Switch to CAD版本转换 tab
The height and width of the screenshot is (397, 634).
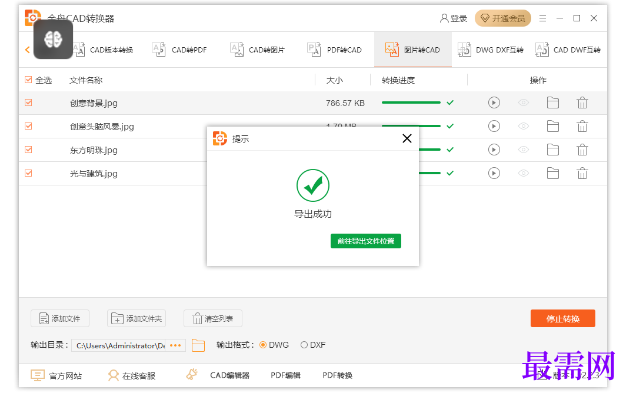104,50
